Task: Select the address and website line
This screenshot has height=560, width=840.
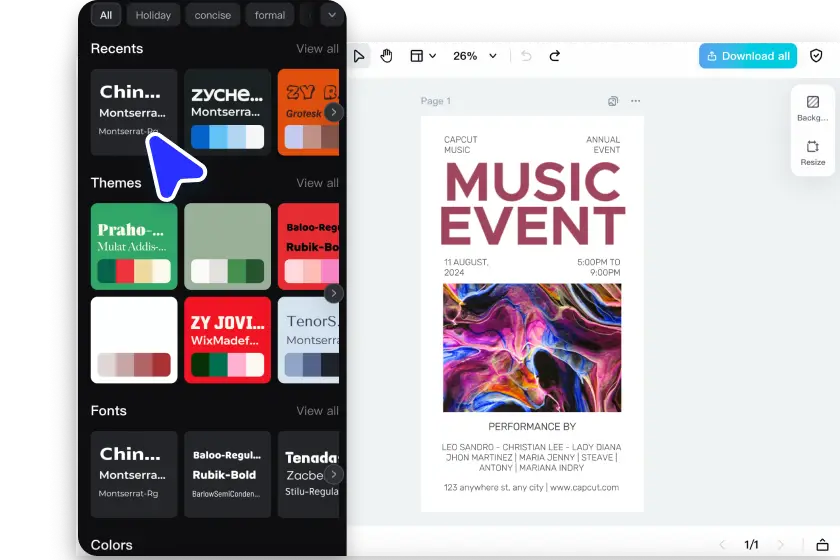Action: [x=531, y=488]
